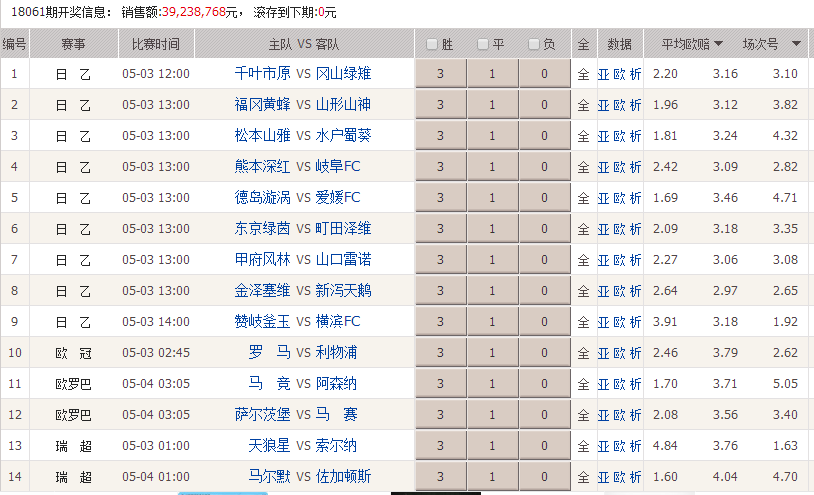Pick 1 for 德岛漩涡 vs 爱媛FC
Screen dimensions: 814x495
(492, 198)
